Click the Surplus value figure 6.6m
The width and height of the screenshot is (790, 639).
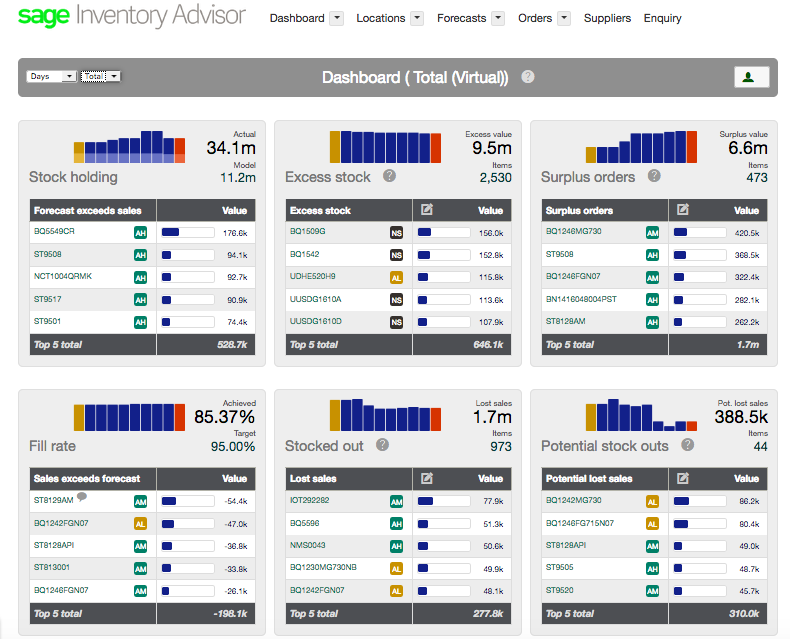pos(748,148)
